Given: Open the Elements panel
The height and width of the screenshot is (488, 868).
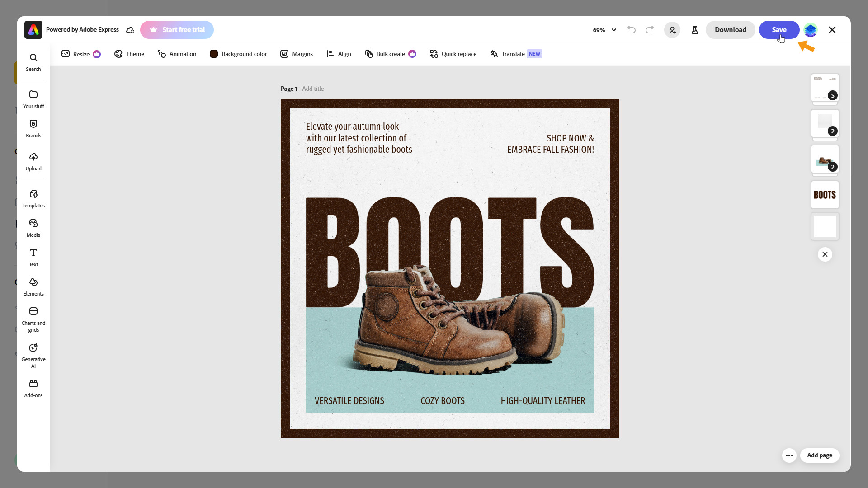Looking at the screenshot, I should [x=33, y=286].
